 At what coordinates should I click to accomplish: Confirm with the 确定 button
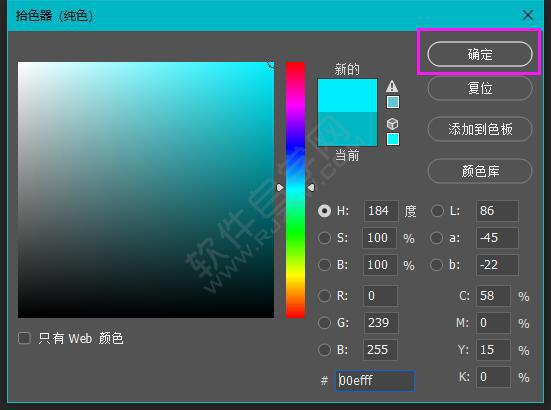pyautogui.click(x=480, y=54)
